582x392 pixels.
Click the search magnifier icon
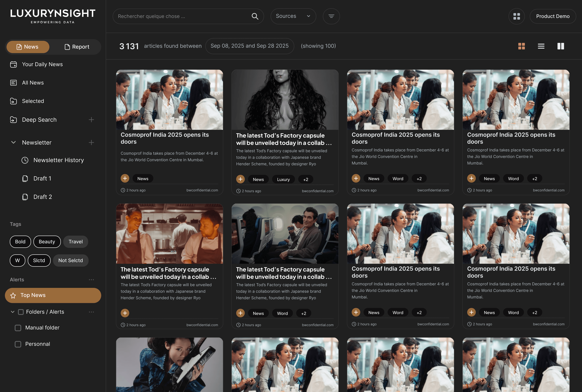255,16
